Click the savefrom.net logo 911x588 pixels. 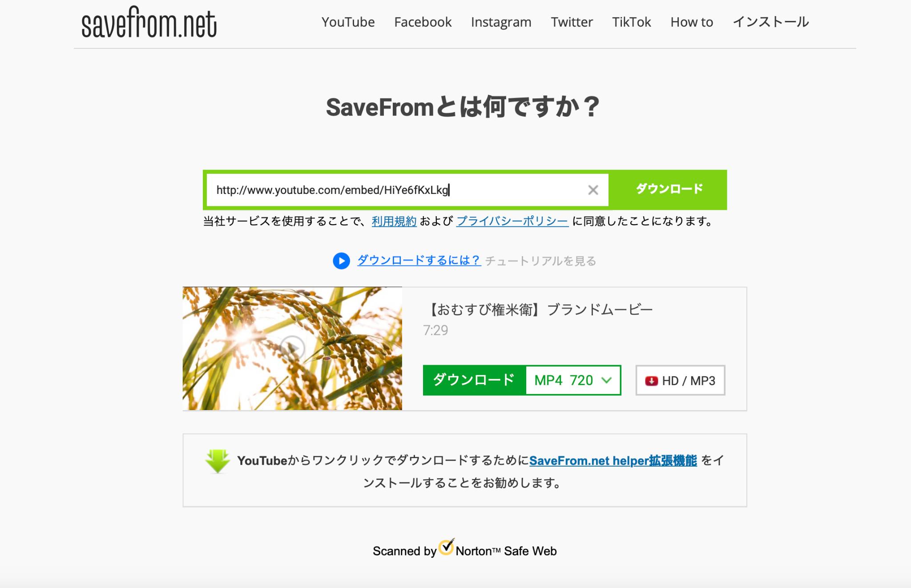[149, 22]
